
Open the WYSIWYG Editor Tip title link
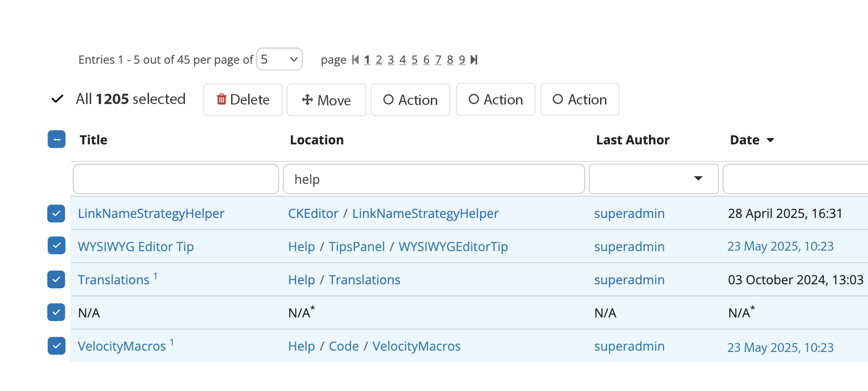click(x=136, y=247)
